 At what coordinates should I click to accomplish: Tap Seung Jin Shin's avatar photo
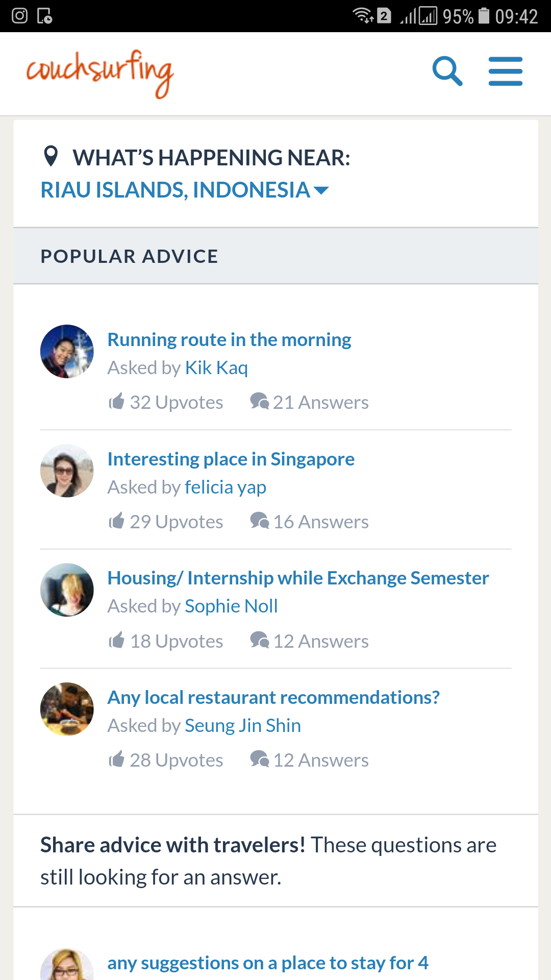(67, 709)
